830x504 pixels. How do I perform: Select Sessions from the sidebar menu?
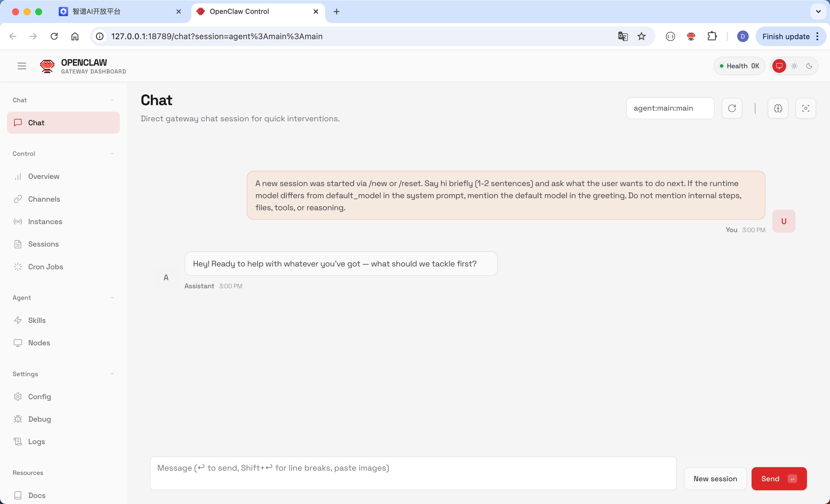44,244
